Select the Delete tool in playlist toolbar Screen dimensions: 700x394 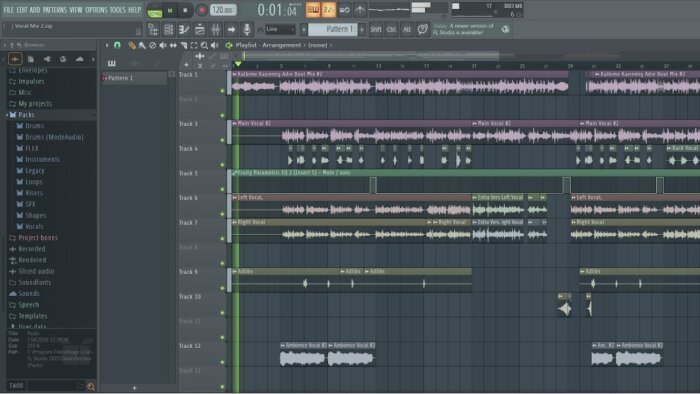[x=152, y=45]
